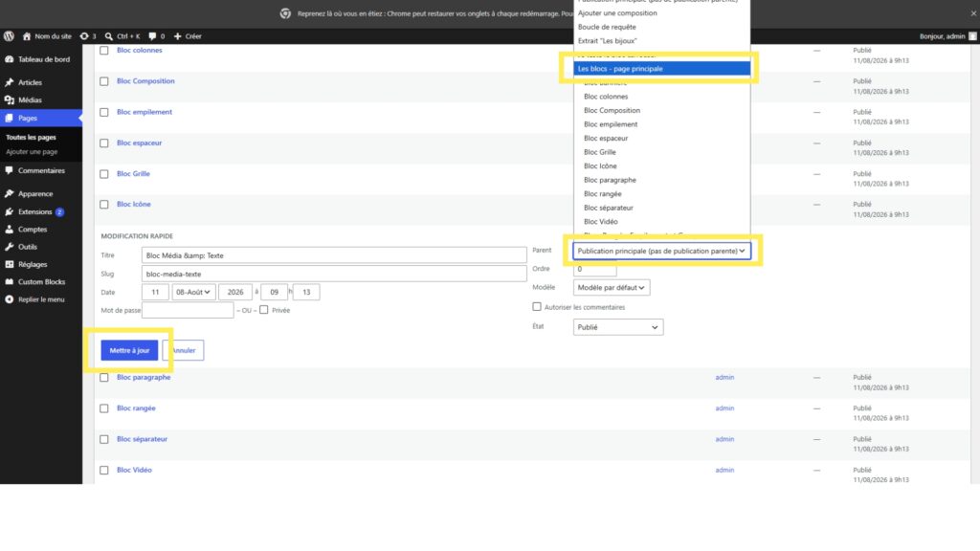Click the plus icon 'Créer'
980x551 pixels.
coord(177,36)
